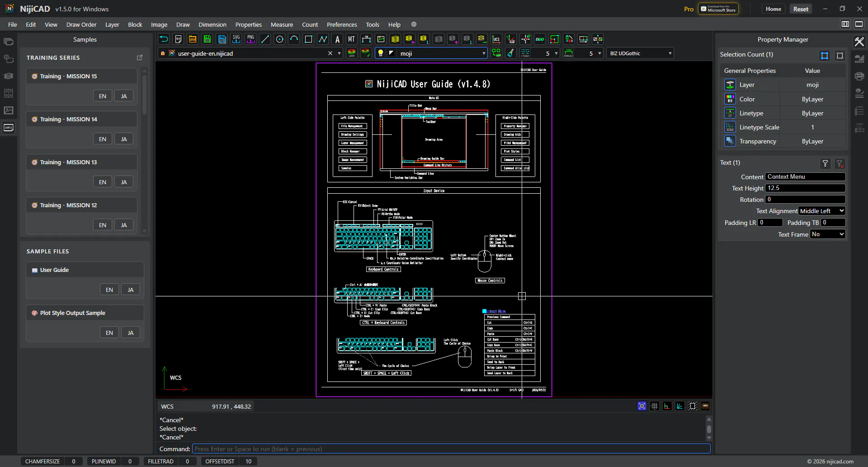Toggle object snap button in the status bar
The image size is (868, 467).
tap(642, 406)
